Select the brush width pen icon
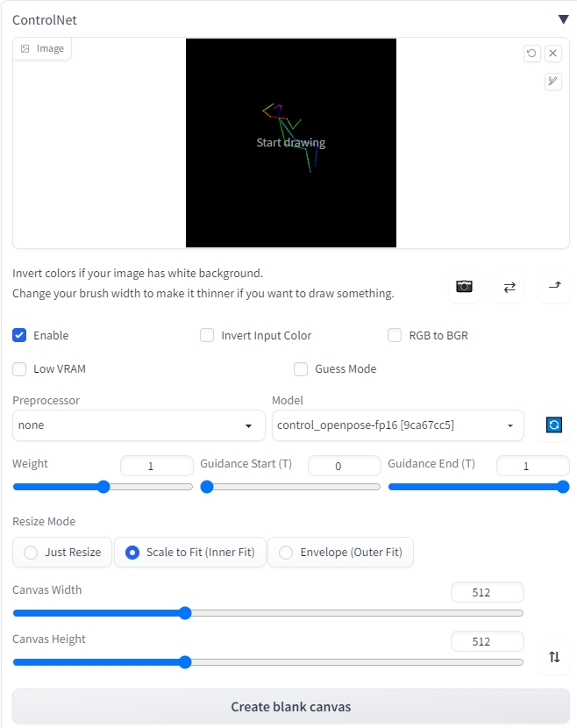577x728 pixels. pos(552,82)
